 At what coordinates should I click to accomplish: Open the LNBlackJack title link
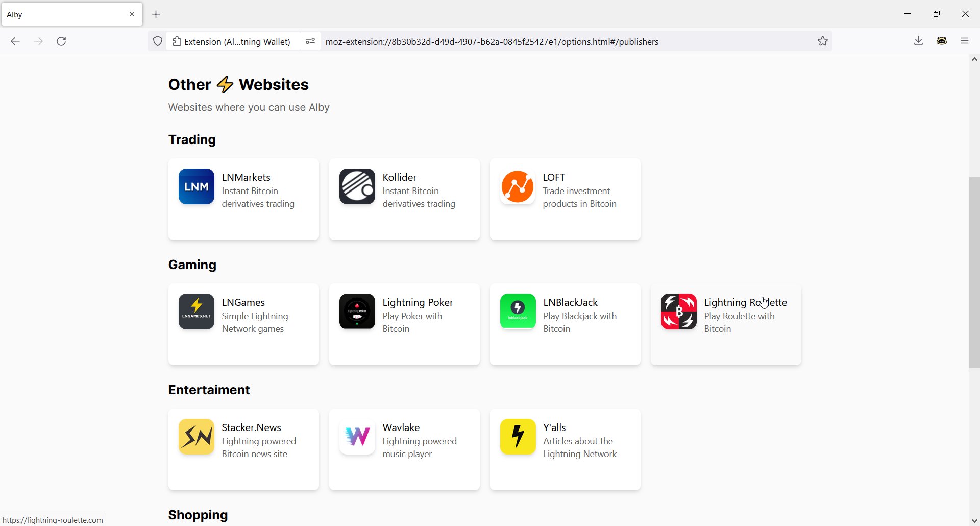click(x=571, y=302)
